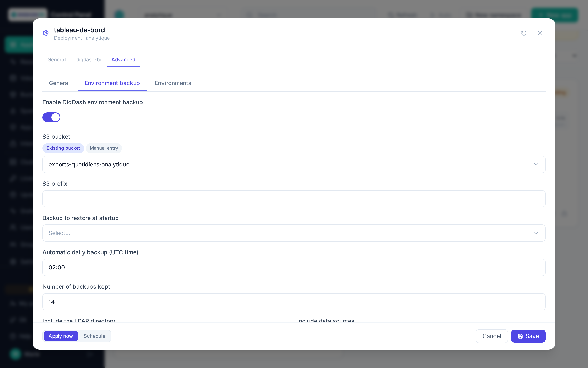Open the S3 bucket dropdown

coord(294,164)
